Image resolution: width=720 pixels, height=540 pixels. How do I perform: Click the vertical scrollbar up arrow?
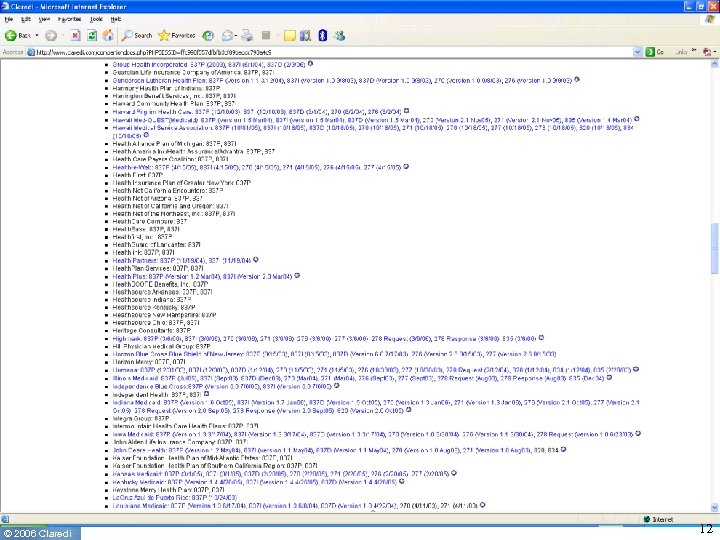pyautogui.click(x=715, y=65)
